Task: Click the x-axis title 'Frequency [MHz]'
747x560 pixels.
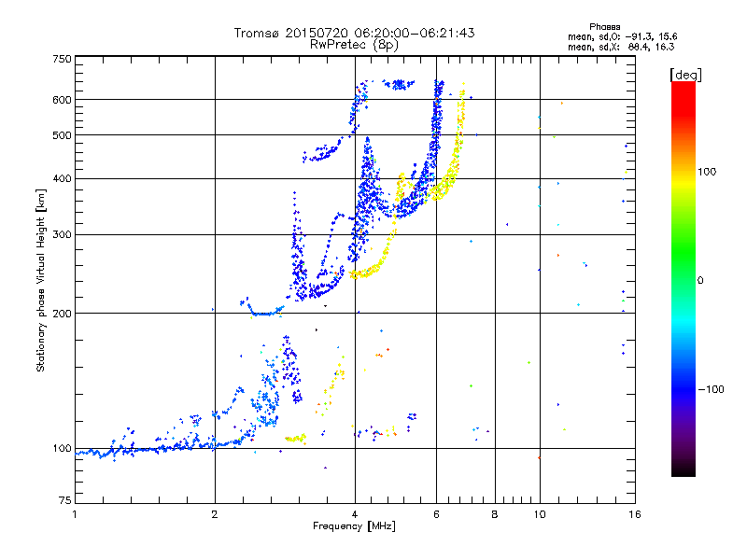Action: point(354,526)
